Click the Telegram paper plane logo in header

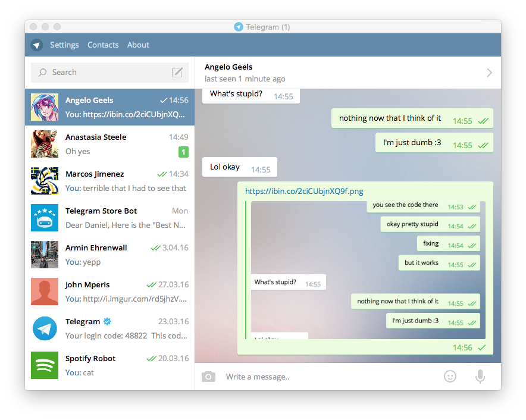pos(36,45)
